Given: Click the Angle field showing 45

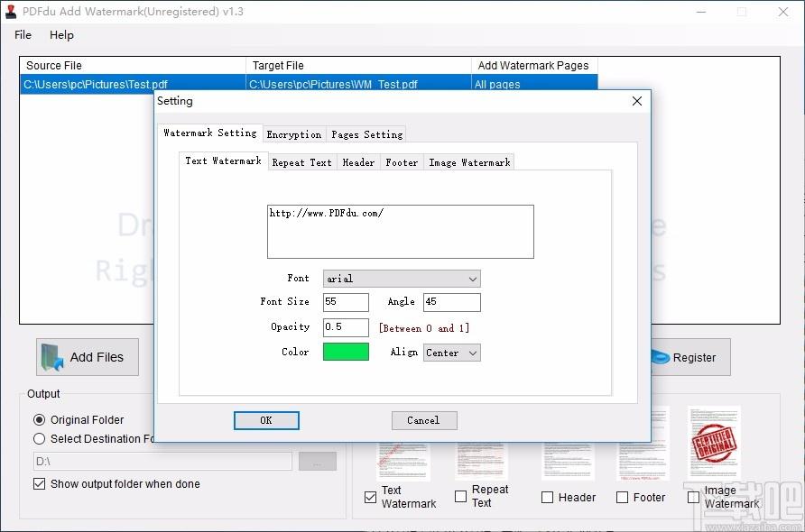Looking at the screenshot, I should click(x=452, y=302).
